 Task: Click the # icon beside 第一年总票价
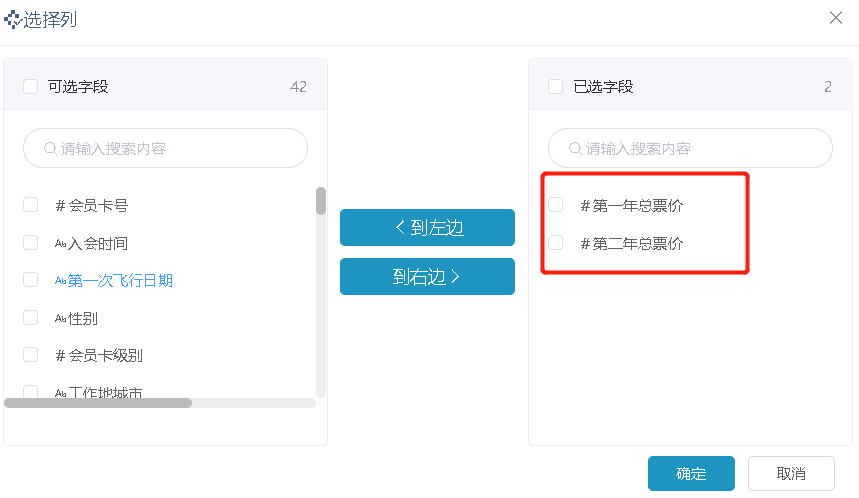pos(585,206)
